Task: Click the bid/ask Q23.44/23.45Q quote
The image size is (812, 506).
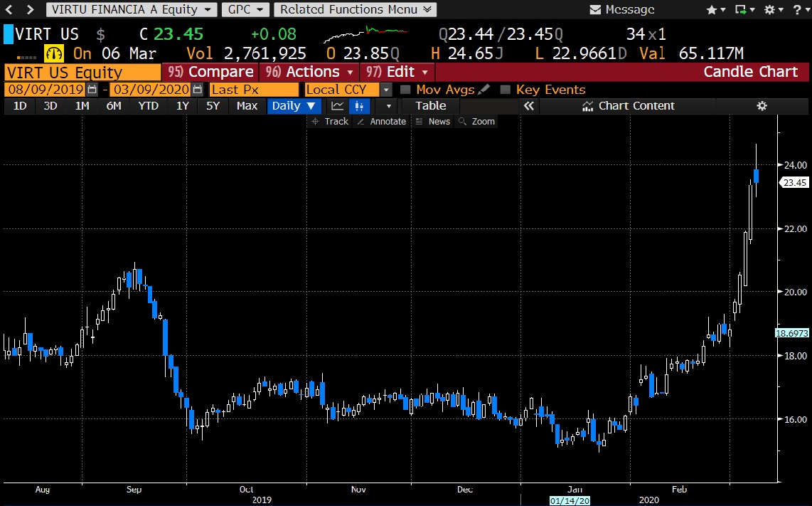Action: click(501, 34)
